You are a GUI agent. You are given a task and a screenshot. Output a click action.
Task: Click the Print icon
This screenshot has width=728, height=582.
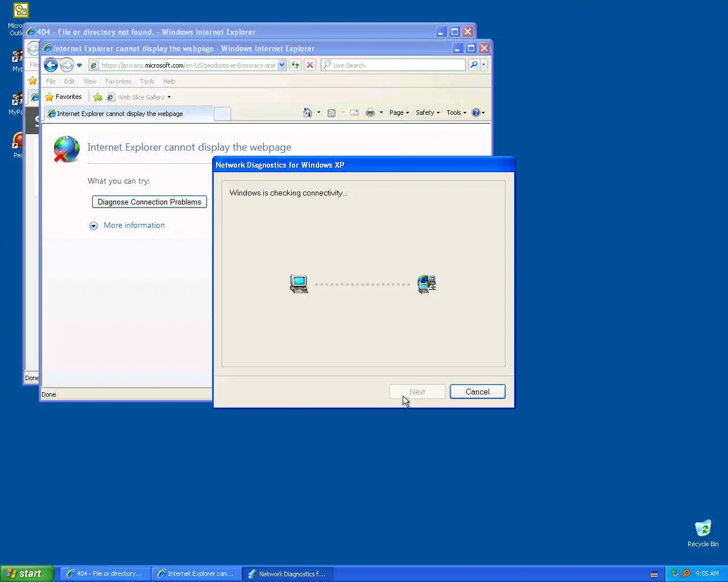click(x=370, y=113)
